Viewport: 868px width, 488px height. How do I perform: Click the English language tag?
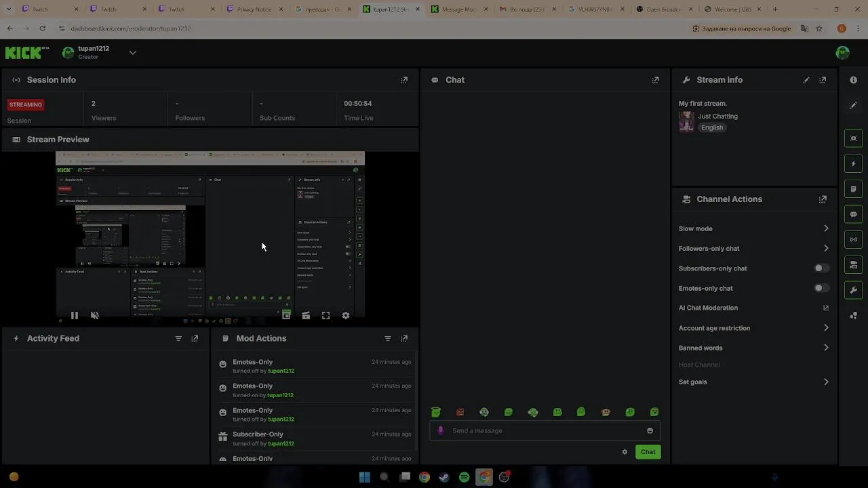[712, 127]
